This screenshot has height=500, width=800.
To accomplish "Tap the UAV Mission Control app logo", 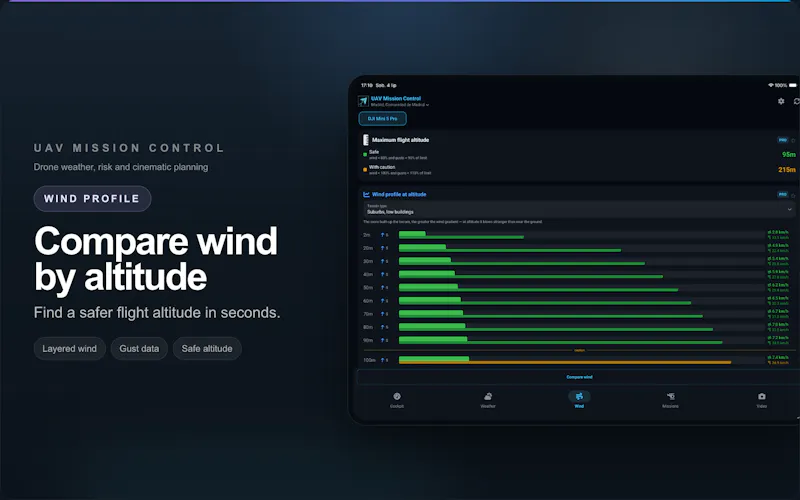I will click(x=363, y=101).
